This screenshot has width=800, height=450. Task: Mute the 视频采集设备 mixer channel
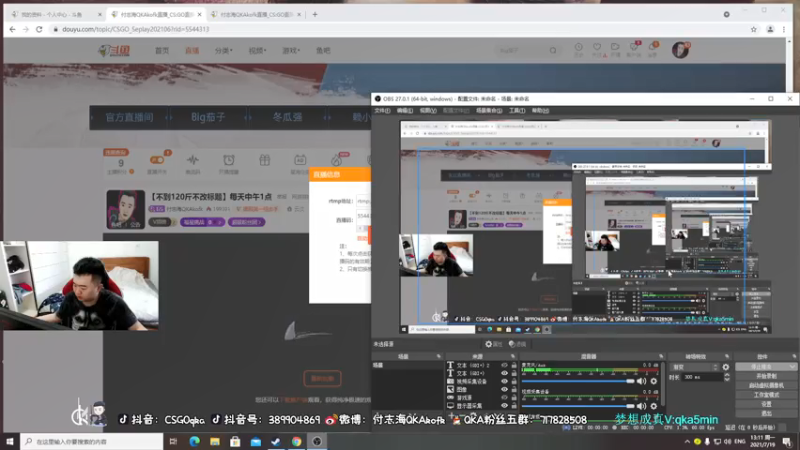tap(641, 406)
